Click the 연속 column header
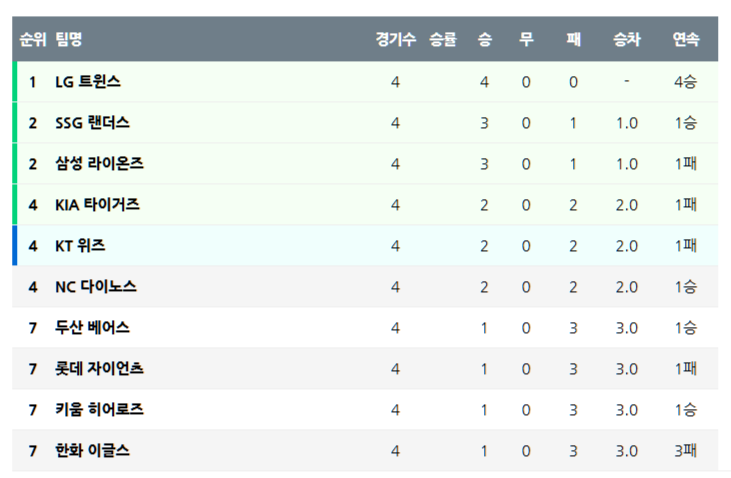The width and height of the screenshot is (731, 478). pos(686,40)
